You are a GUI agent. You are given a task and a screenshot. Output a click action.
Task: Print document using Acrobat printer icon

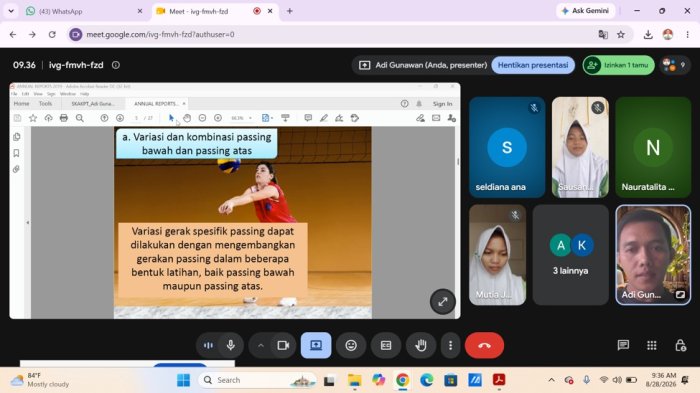(64, 118)
